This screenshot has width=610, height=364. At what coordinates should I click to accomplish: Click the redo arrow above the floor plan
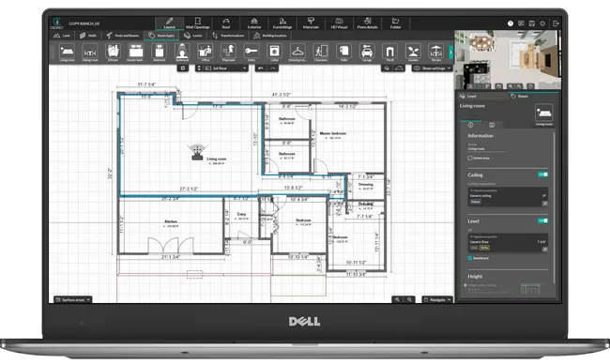point(273,68)
